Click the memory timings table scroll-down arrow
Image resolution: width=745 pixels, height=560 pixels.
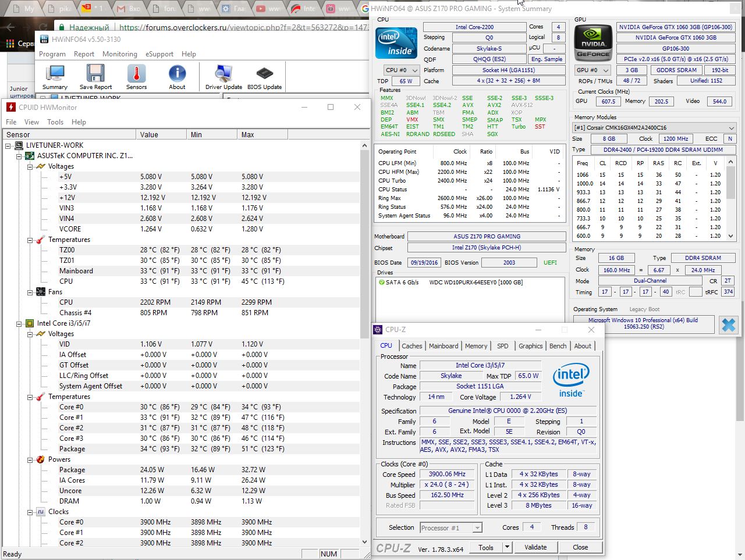tap(732, 237)
